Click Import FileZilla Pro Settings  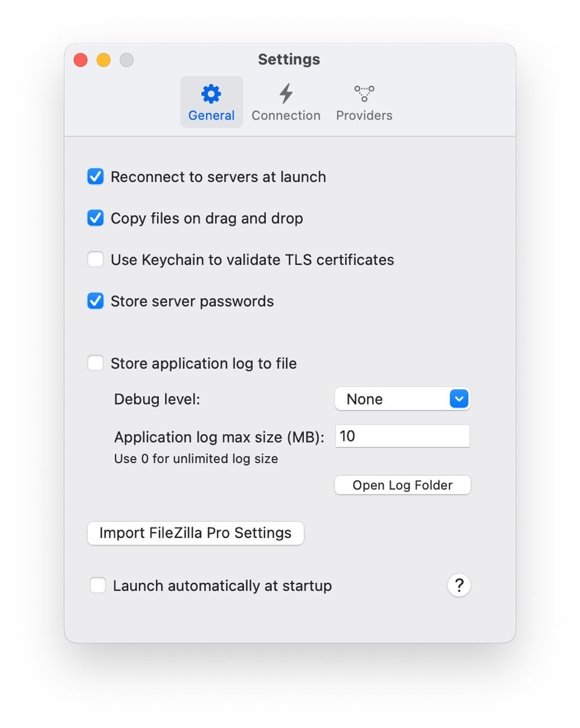[195, 533]
